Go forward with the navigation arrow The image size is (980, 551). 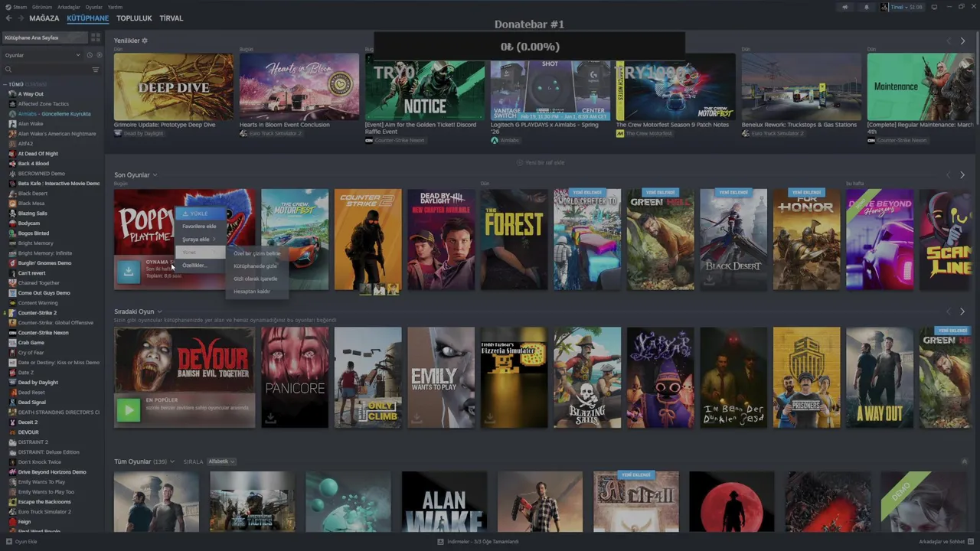pos(20,18)
